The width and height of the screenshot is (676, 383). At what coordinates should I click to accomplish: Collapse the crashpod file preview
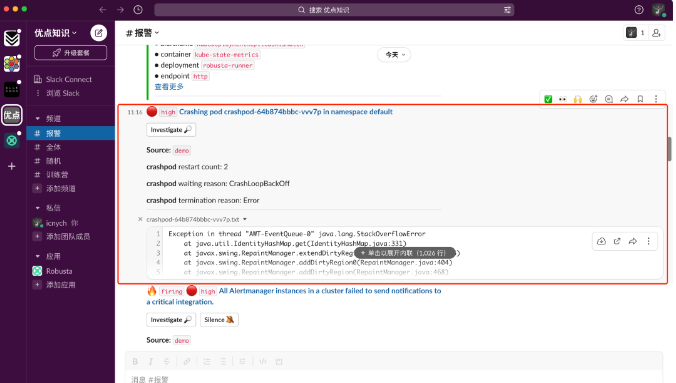pyautogui.click(x=140, y=220)
